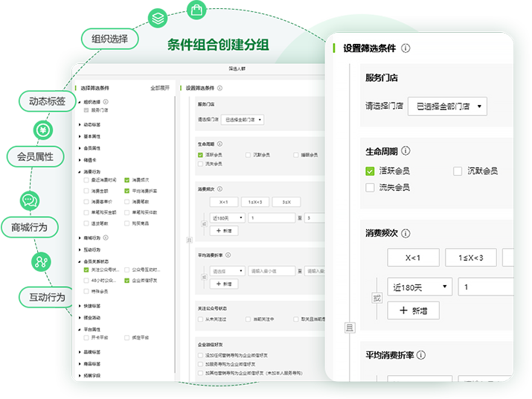Image resolution: width=532 pixels, height=399 pixels.
Task: Uncheck 消费频次 in the condition list
Action: 127,180
